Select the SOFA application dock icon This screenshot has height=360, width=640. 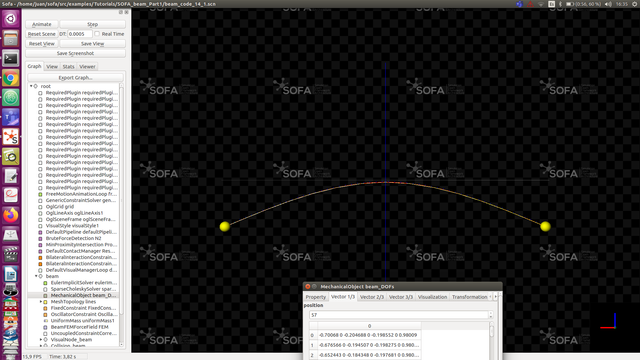coord(10,137)
